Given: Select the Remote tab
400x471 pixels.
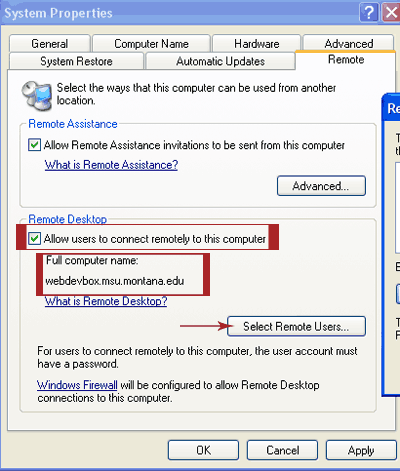Looking at the screenshot, I should (346, 60).
